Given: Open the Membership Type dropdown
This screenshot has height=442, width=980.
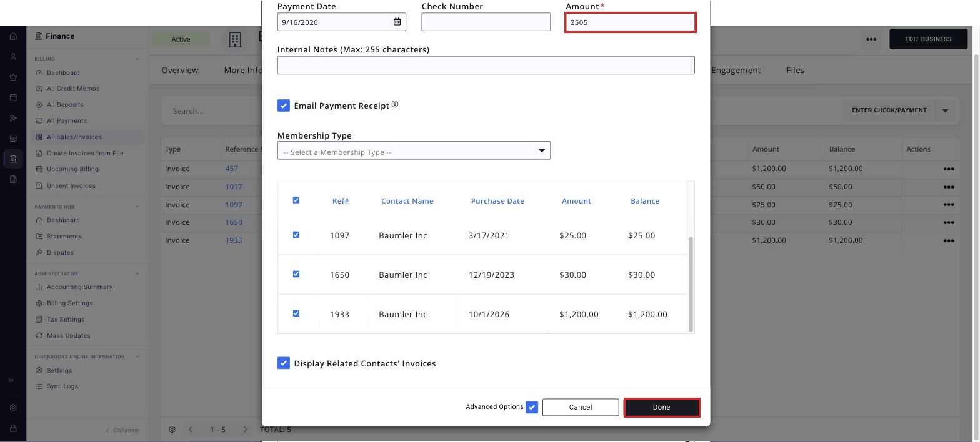Looking at the screenshot, I should (414, 151).
